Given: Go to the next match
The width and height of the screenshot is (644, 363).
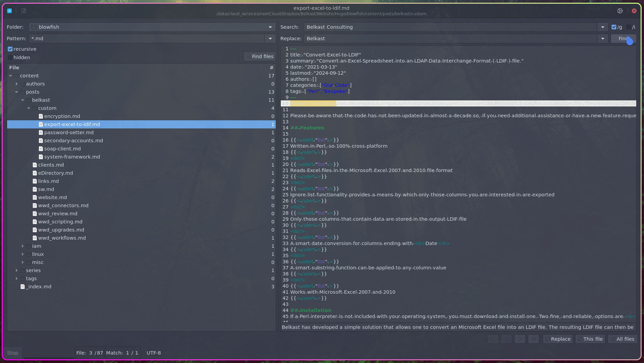Looking at the screenshot, I should click(x=520, y=339).
